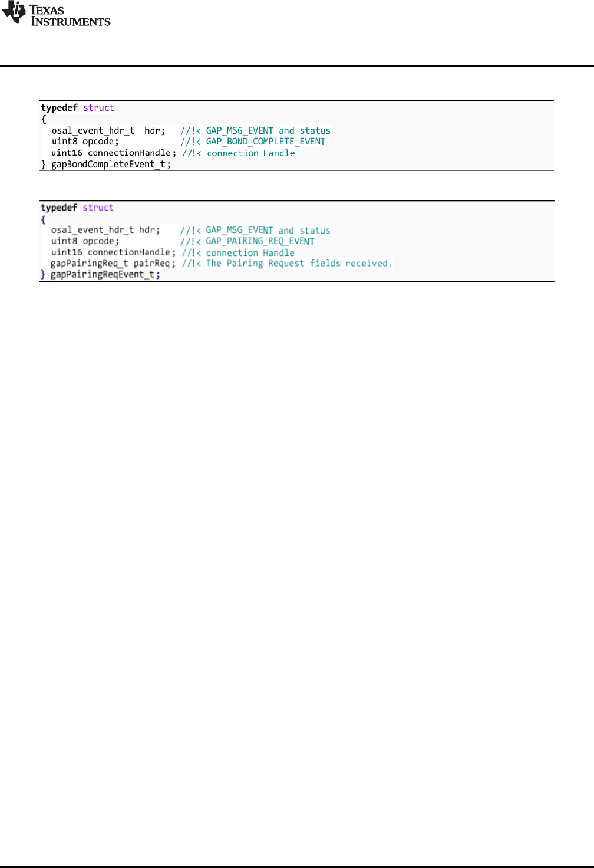The width and height of the screenshot is (594, 868).
Task: Click 'typedef struct' above gapPairingReqEvent_t
Action: pos(77,208)
